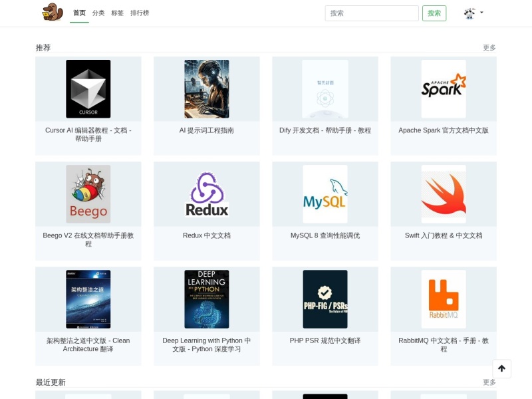Open the 架构整洁之道 book cover
Image resolution: width=532 pixels, height=399 pixels.
click(x=88, y=299)
